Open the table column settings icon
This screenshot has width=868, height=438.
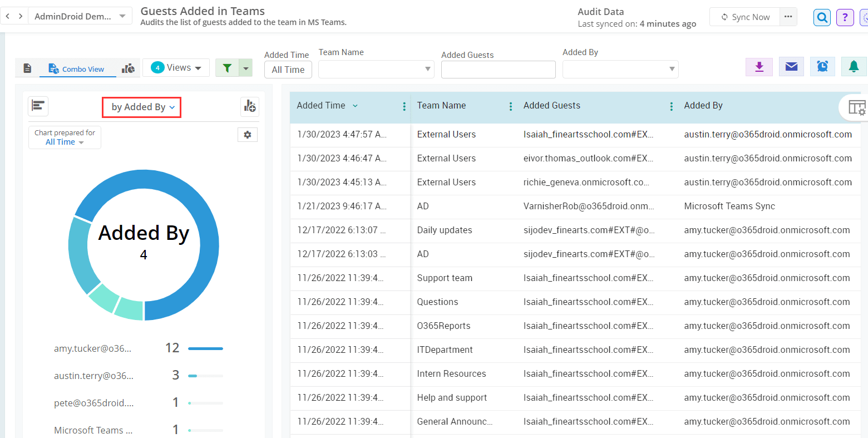(856, 107)
